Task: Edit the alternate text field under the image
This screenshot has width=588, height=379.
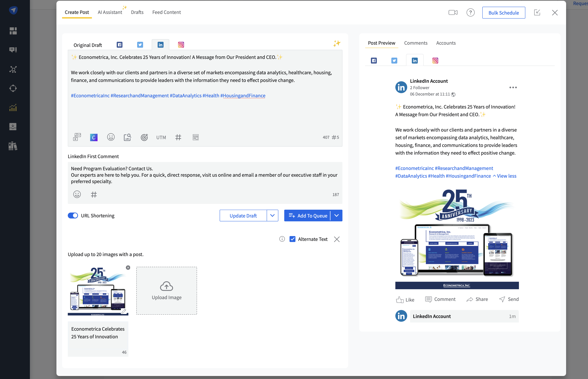Action: tap(98, 339)
